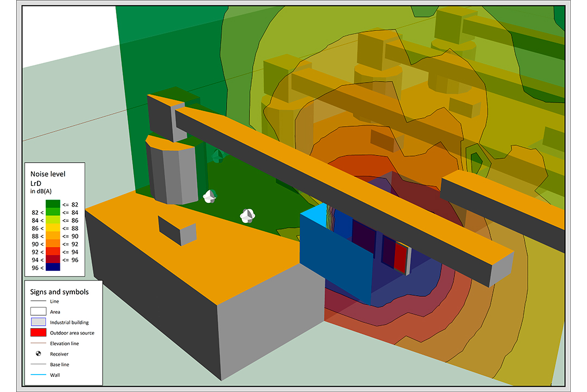Click the red outdoor area source in scene
The width and height of the screenshot is (587, 392).
pos(400,258)
